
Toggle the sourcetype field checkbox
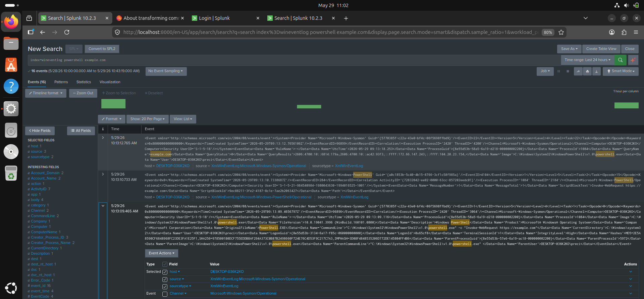click(165, 287)
